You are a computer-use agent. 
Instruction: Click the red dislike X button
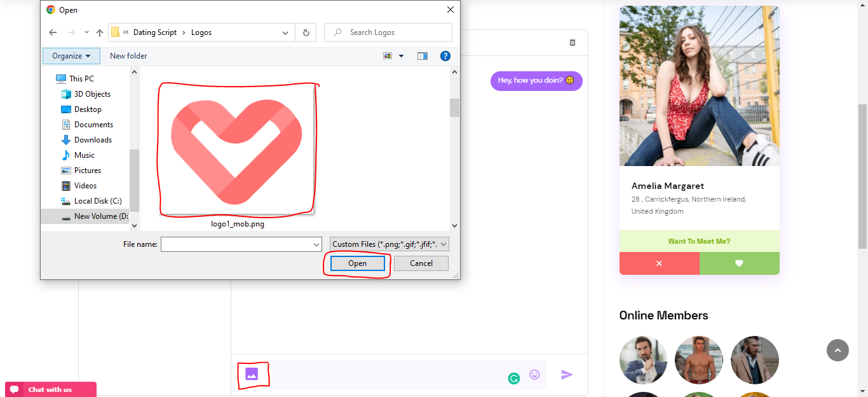click(x=659, y=263)
